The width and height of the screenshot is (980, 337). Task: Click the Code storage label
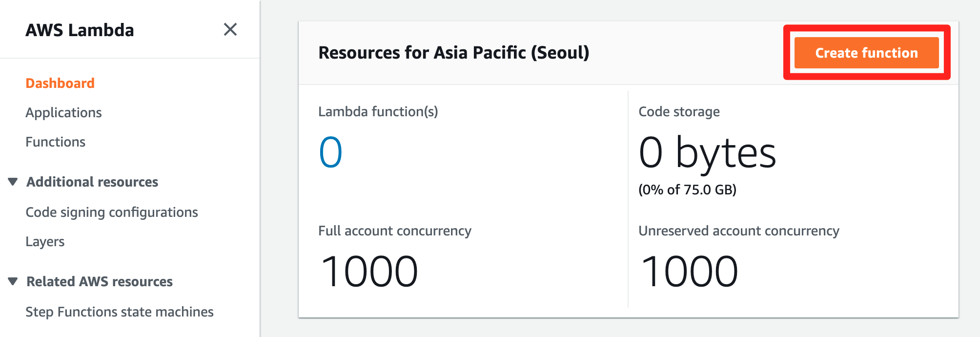click(679, 111)
